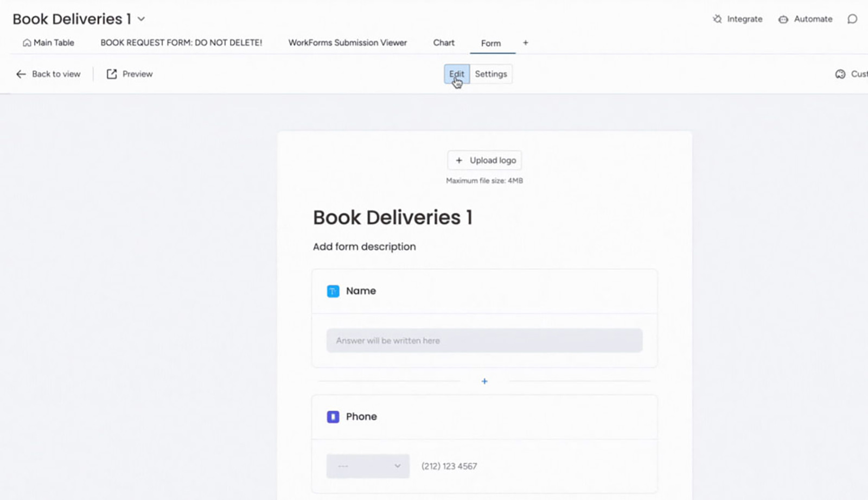
Task: Click the Integrate plug icon
Action: [x=717, y=19]
